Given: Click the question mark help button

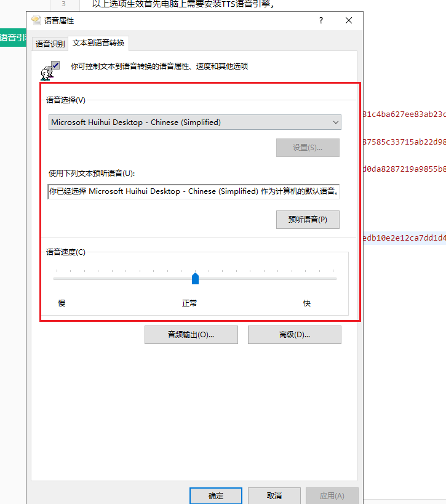Looking at the screenshot, I should [321, 20].
